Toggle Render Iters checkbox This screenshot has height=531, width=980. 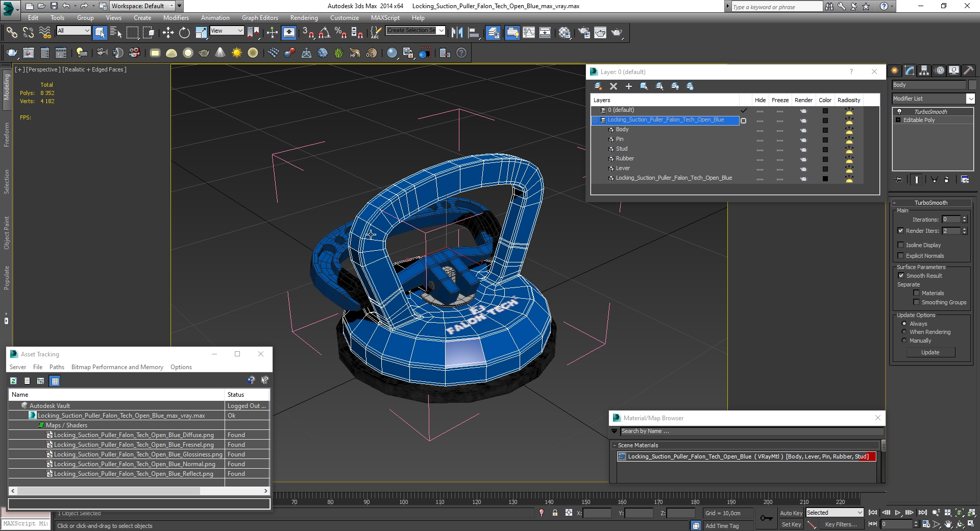click(900, 231)
